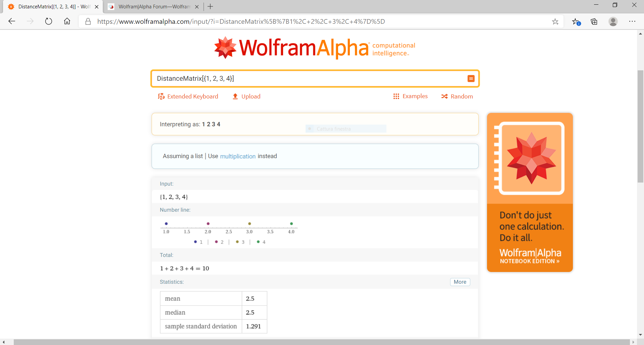
Task: Click the WolframAlpha logo
Action: tap(315, 48)
